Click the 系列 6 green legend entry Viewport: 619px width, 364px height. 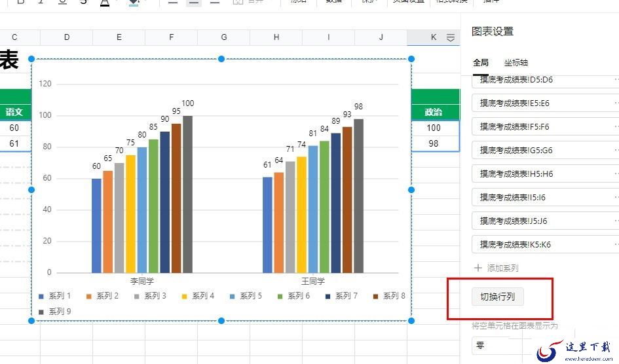(293, 296)
